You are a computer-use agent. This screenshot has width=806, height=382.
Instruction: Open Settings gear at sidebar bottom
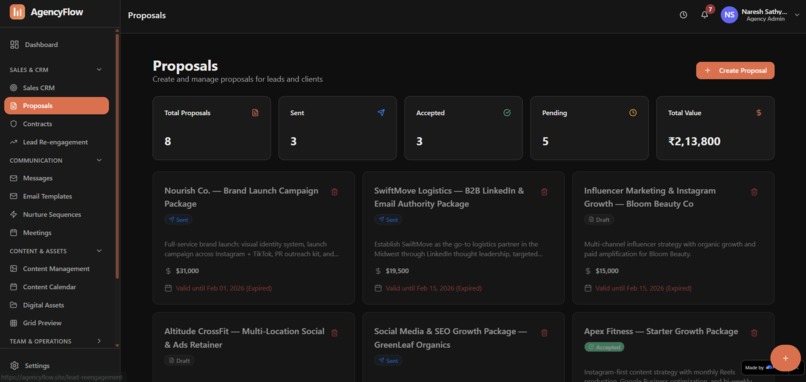[14, 366]
